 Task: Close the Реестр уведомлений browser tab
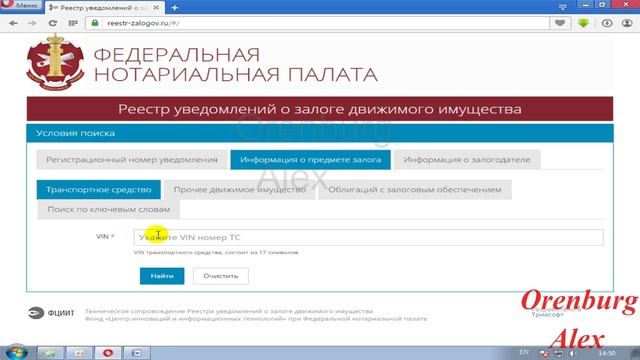[x=156, y=8]
